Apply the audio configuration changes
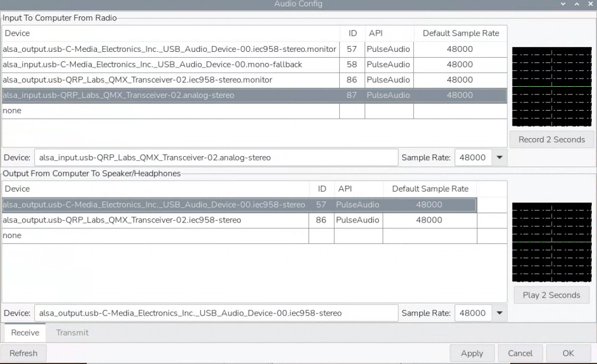The height and width of the screenshot is (364, 597). point(472,353)
